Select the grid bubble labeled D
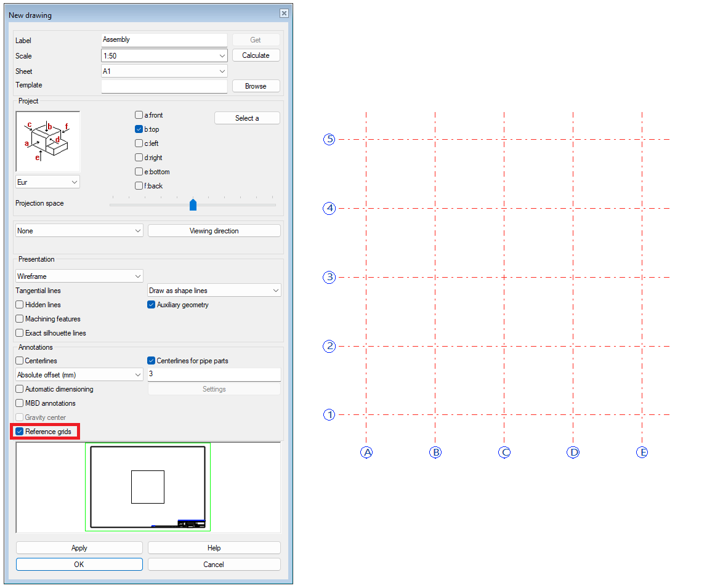This screenshot has width=707, height=588. (x=573, y=453)
